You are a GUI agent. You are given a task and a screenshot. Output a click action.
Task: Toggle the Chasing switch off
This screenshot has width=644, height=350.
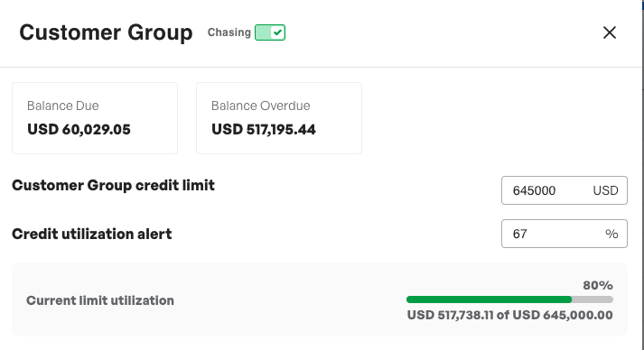pos(270,32)
